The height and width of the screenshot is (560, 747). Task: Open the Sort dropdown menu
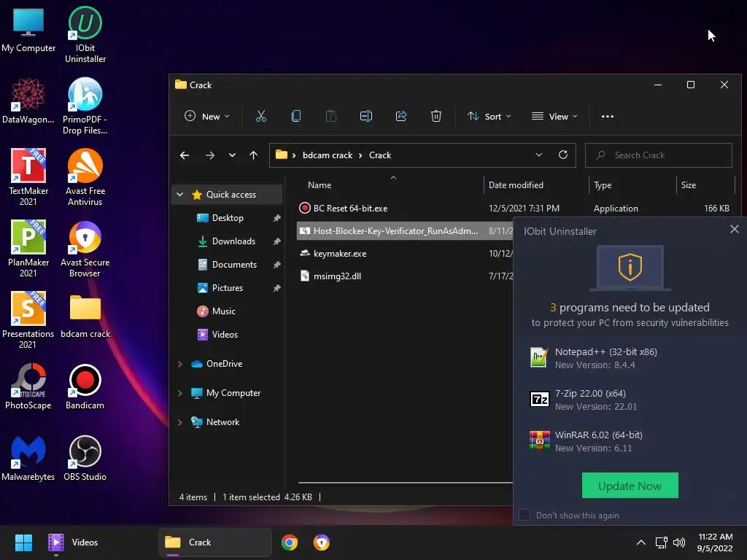489,116
